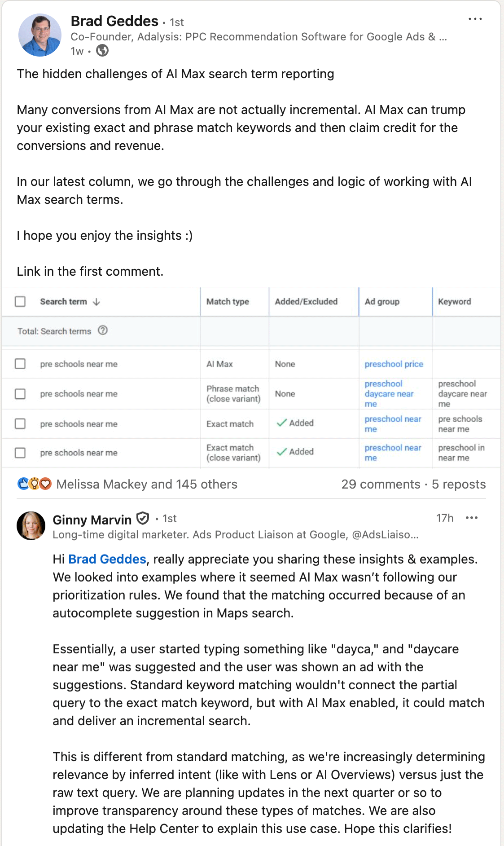This screenshot has width=504, height=846.
Task: Open the post options three-dot menu
Action: (475, 19)
